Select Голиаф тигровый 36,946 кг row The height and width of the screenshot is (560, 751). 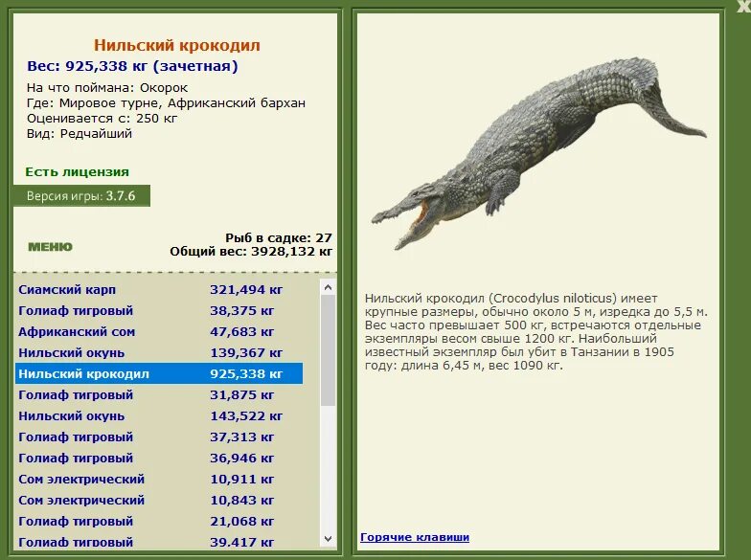pyautogui.click(x=159, y=458)
